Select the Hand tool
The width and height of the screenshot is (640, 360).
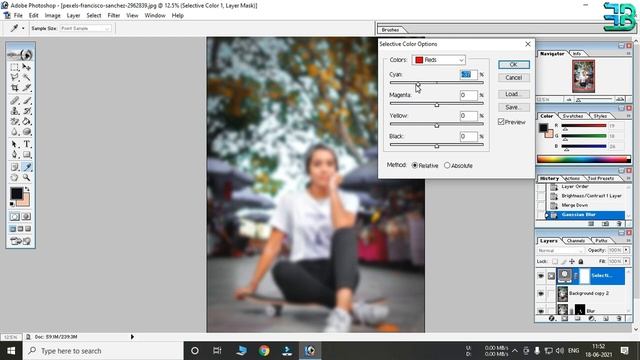click(15, 178)
